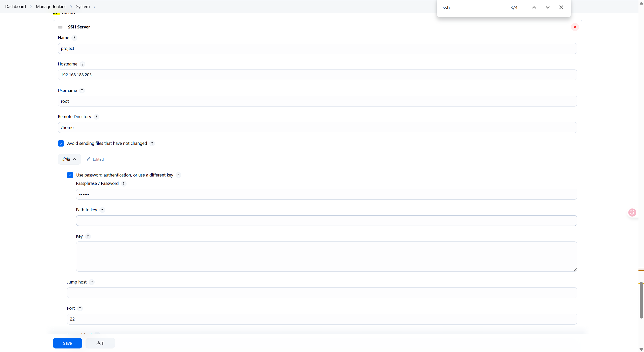This screenshot has height=352, width=644.
Task: Click the drag handle beside SSH Server
Action: [x=60, y=27]
